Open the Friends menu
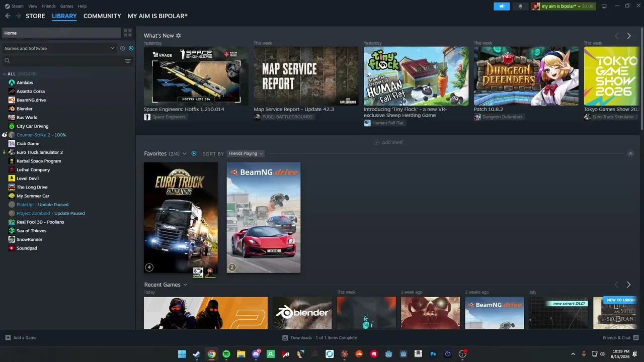Viewport: 644px width, 362px height. coord(49,6)
